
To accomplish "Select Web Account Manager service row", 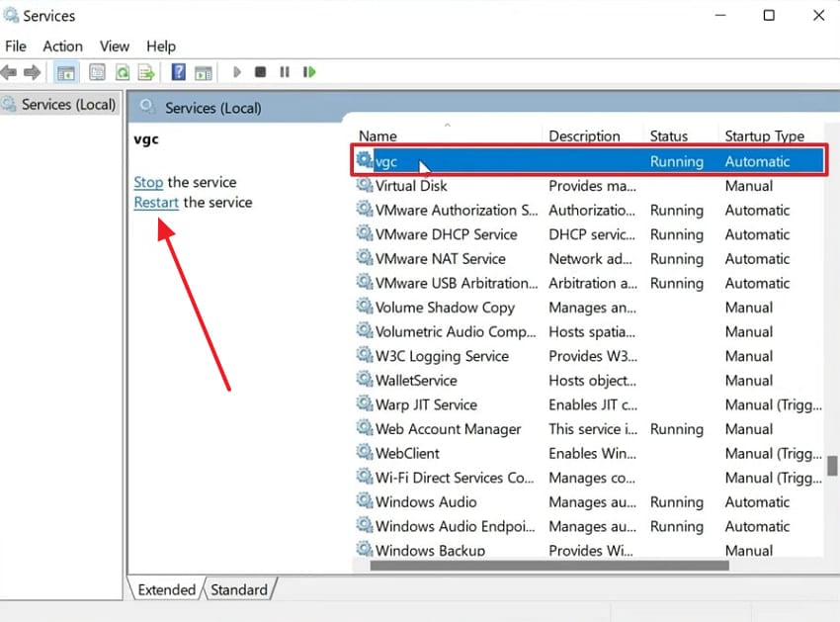I will 588,428.
